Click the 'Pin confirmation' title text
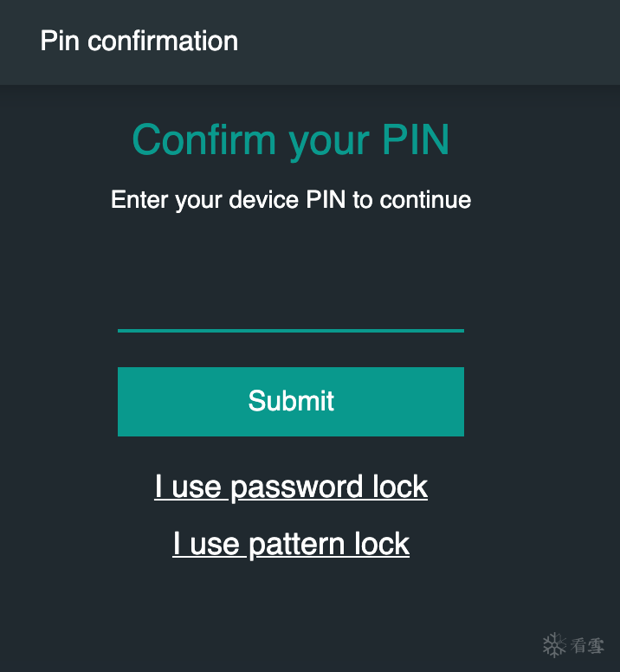This screenshot has width=620, height=672. (139, 41)
